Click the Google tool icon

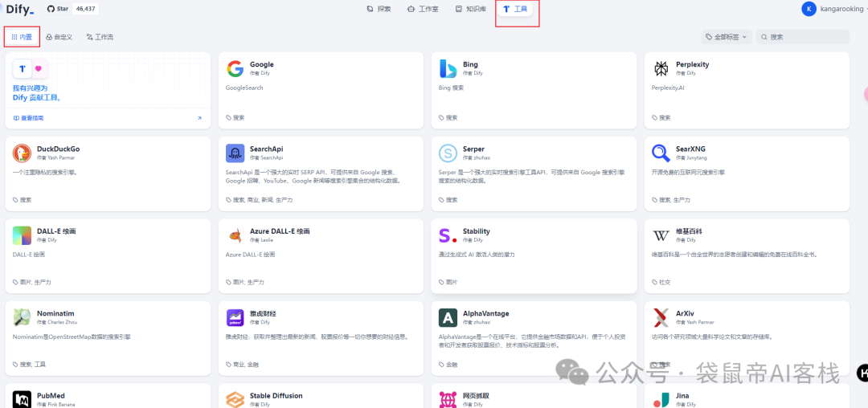235,69
